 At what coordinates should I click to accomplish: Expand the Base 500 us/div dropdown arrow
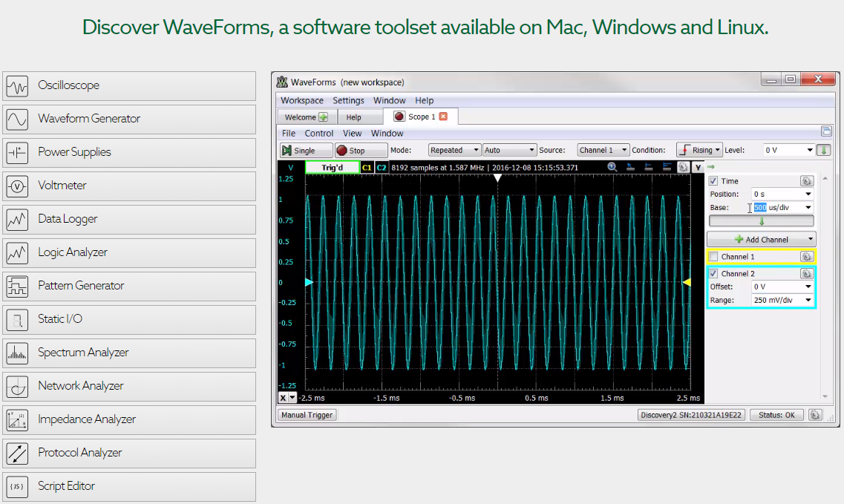coord(808,207)
